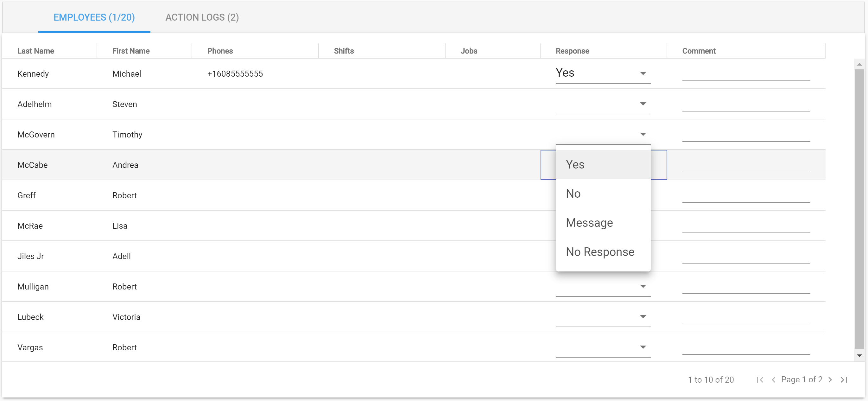Switch to the Action Logs (2) tab

(x=202, y=17)
